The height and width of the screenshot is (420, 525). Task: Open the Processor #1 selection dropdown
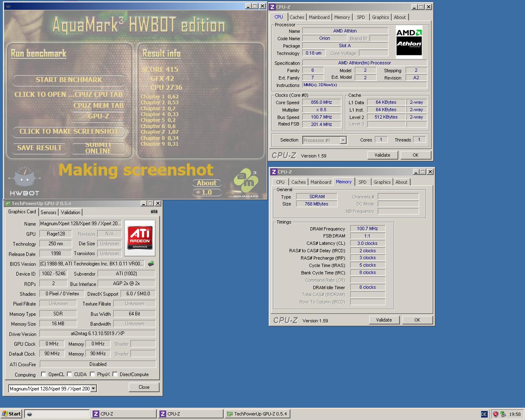(343, 140)
